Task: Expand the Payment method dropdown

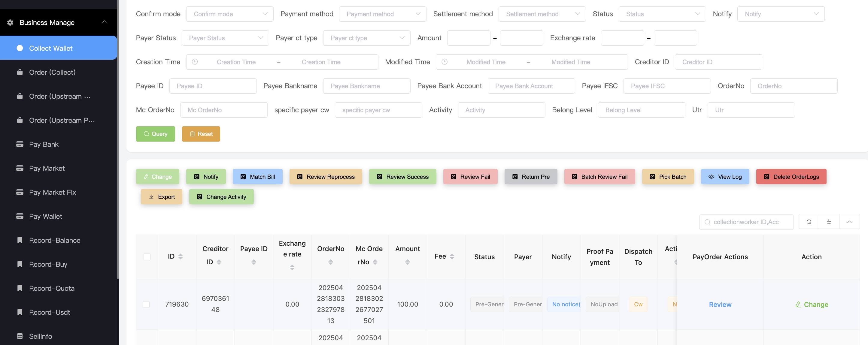Action: point(382,14)
